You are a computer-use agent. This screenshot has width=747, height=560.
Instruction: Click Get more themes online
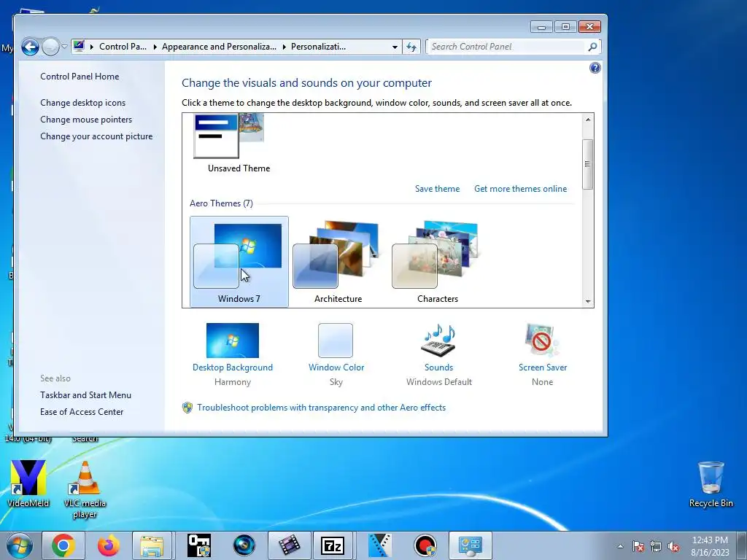(521, 189)
